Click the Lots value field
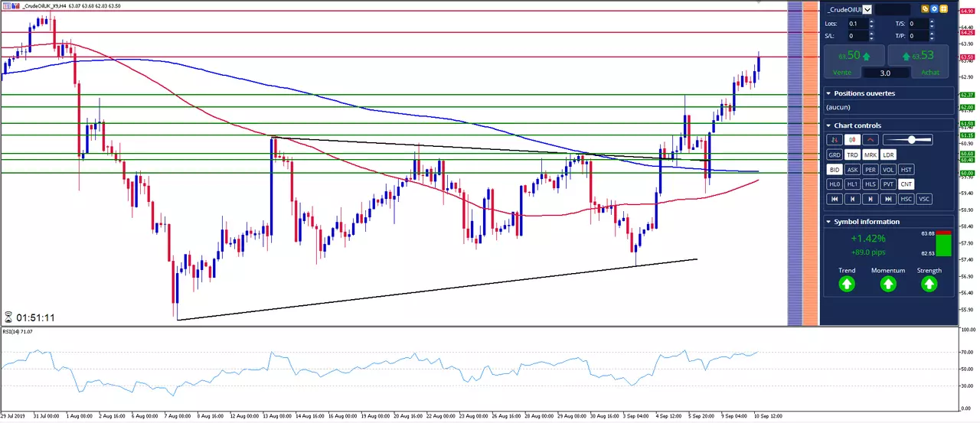This screenshot has width=980, height=423. 857,24
